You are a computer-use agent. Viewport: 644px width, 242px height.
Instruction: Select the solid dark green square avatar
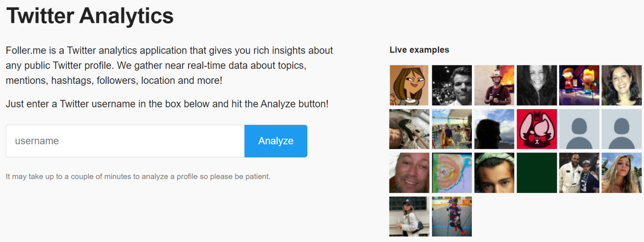point(537,173)
